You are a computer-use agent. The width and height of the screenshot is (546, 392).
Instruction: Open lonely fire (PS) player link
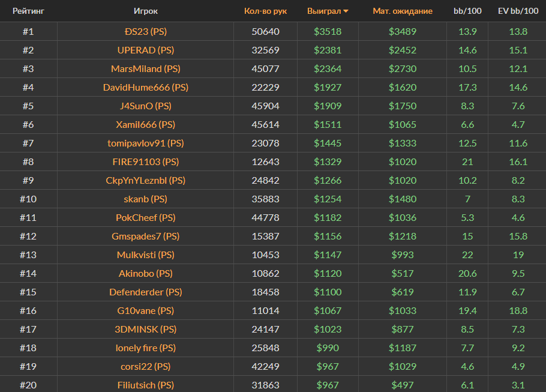[x=145, y=348]
